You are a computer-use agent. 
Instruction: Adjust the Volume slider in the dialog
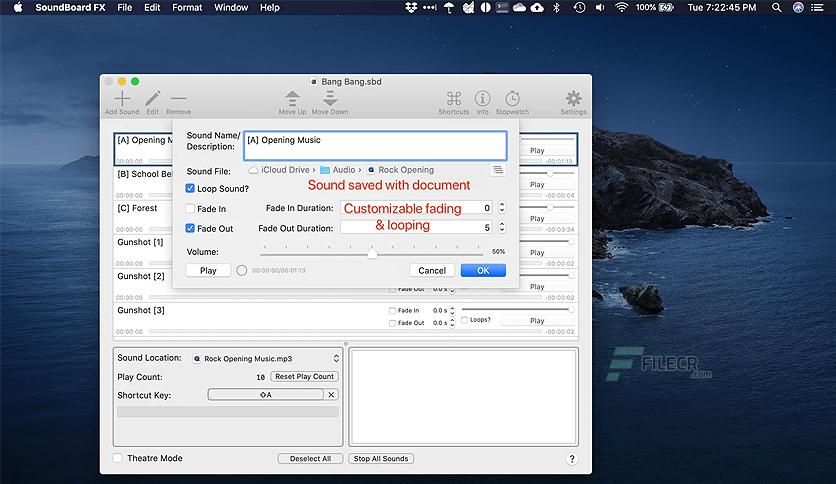click(372, 252)
